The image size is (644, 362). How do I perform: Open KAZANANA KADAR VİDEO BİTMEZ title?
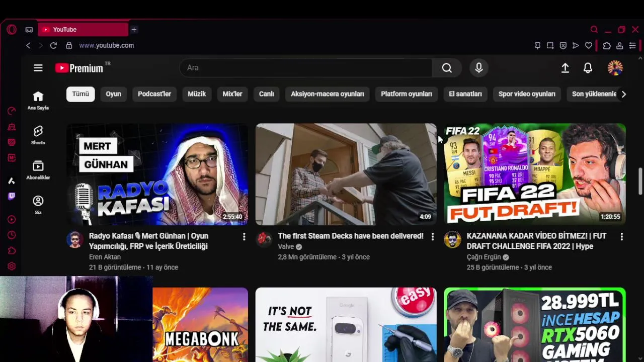click(536, 241)
